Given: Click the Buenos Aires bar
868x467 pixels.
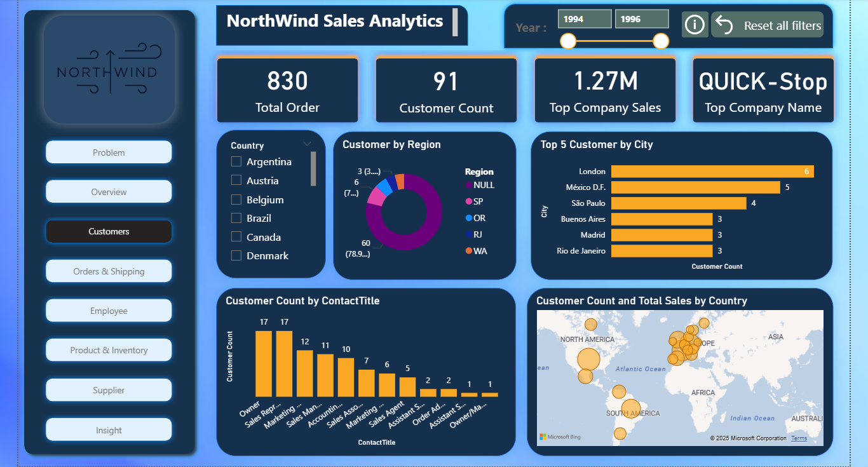Looking at the screenshot, I should coord(661,219).
